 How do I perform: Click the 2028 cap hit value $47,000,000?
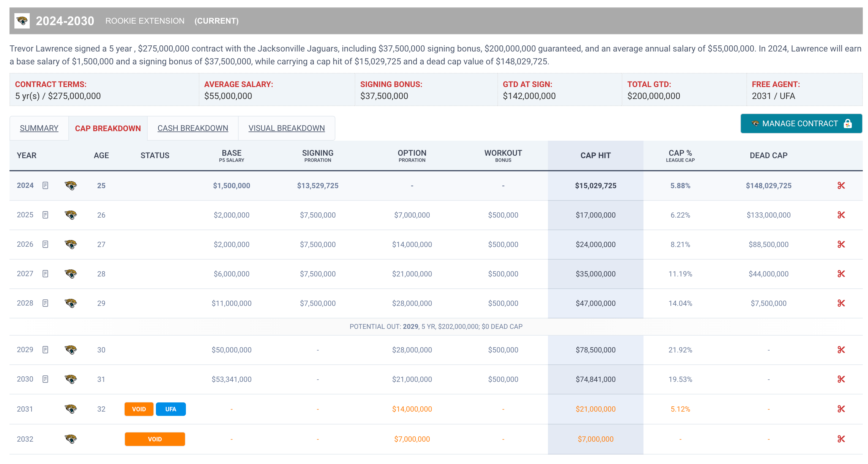point(595,303)
